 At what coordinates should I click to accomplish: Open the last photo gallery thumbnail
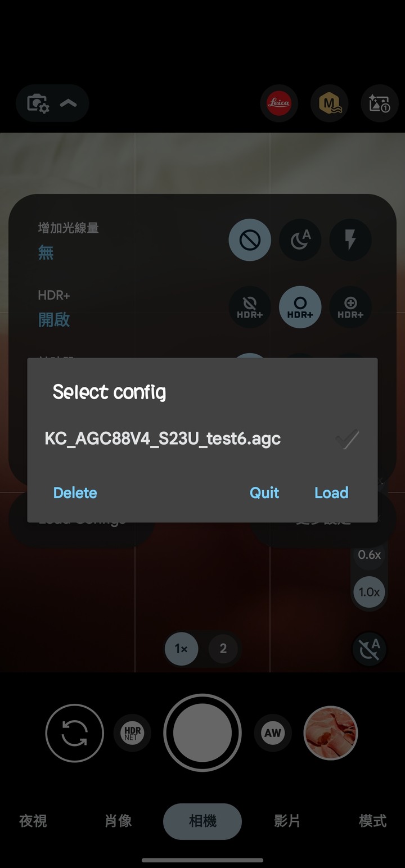tap(331, 733)
